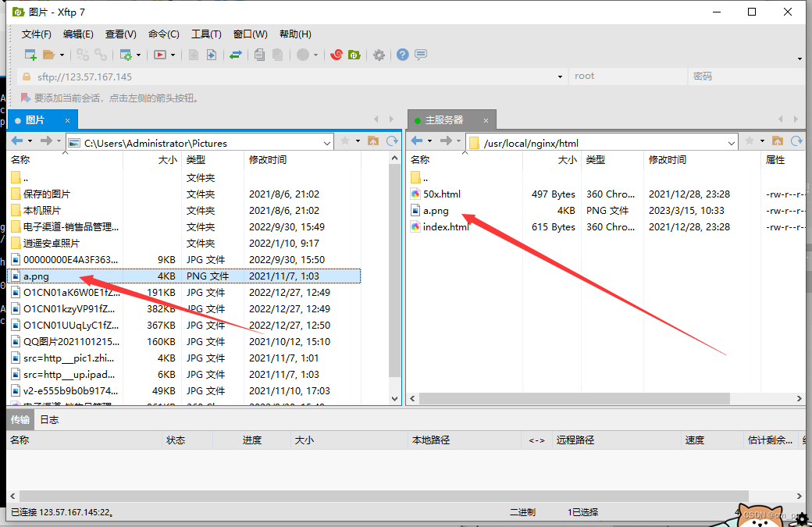Screen dimensions: 812x527
Task: Expand the local path C:\Users\Administrator\Pictures dropdown
Action: [x=327, y=144]
